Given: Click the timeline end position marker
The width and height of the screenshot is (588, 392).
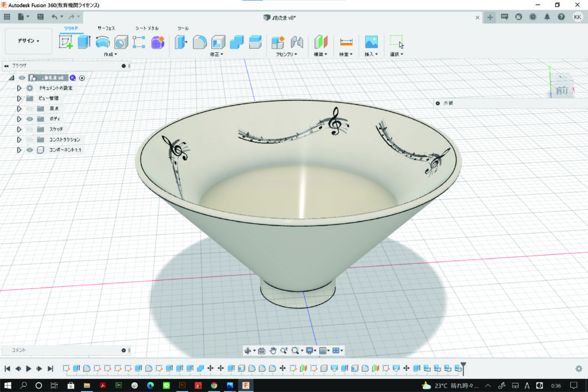Looking at the screenshot, I should (463, 366).
